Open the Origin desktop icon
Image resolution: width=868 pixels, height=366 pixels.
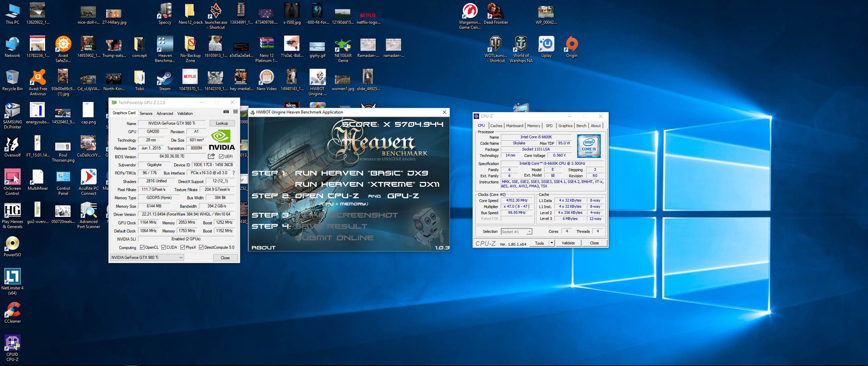572,47
